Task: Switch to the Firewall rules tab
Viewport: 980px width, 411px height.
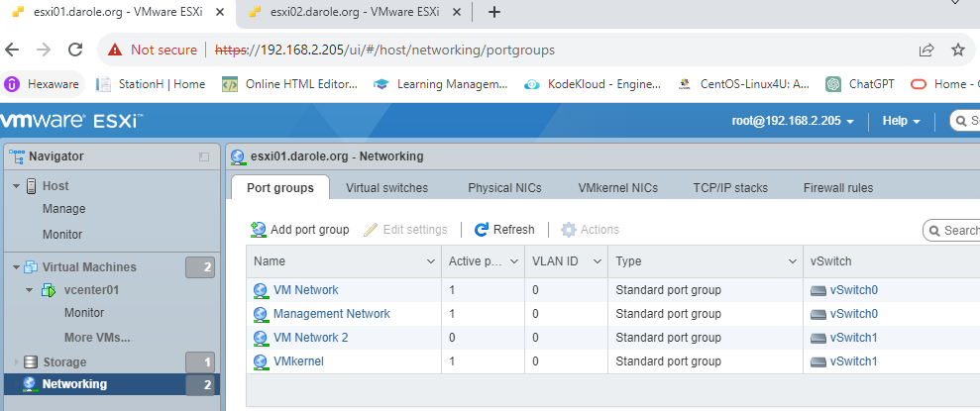Action: (838, 187)
